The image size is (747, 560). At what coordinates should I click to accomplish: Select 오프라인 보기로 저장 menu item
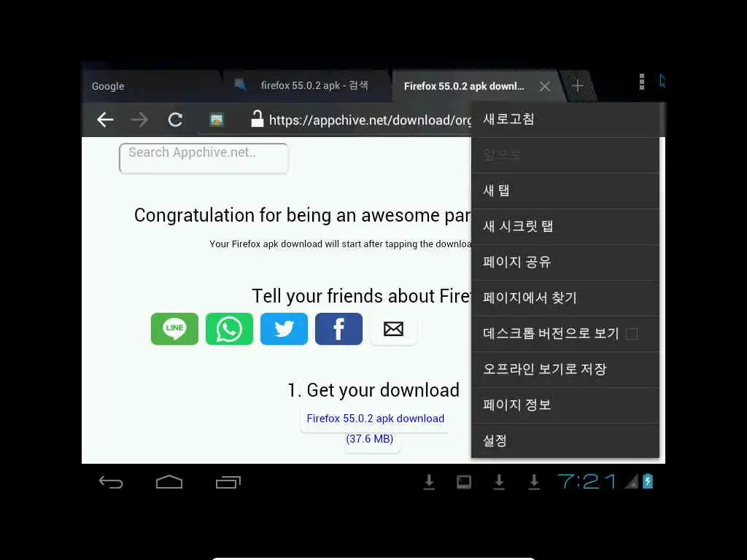pyautogui.click(x=565, y=369)
